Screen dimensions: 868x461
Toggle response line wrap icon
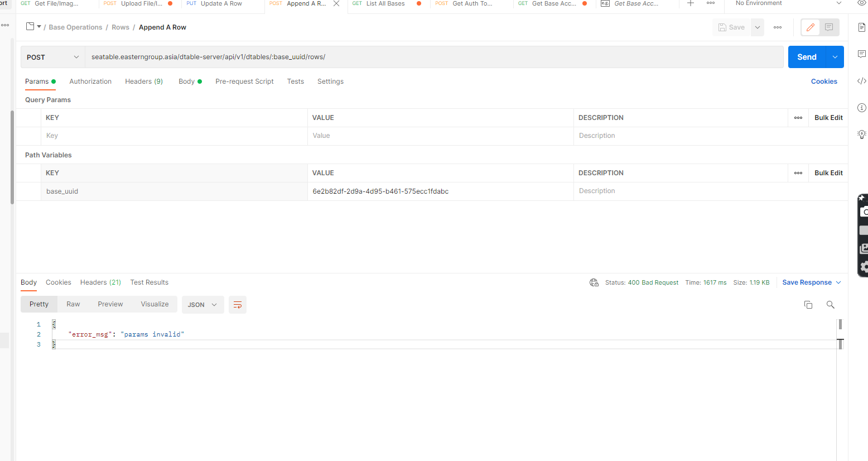click(238, 305)
